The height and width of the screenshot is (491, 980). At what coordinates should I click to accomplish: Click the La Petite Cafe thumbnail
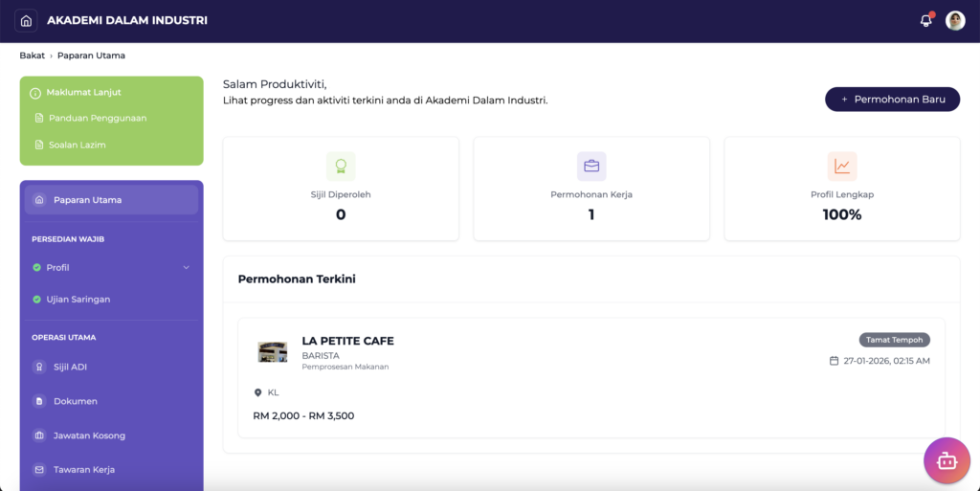click(273, 352)
